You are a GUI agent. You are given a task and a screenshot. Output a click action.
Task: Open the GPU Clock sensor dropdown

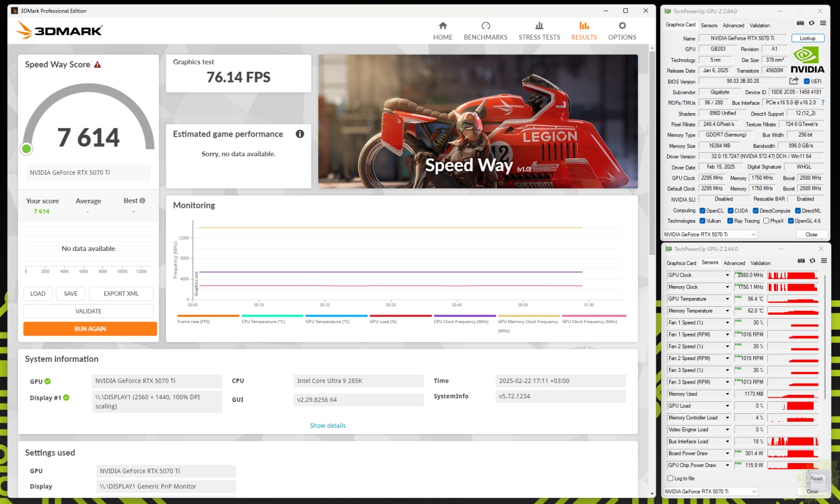point(727,275)
